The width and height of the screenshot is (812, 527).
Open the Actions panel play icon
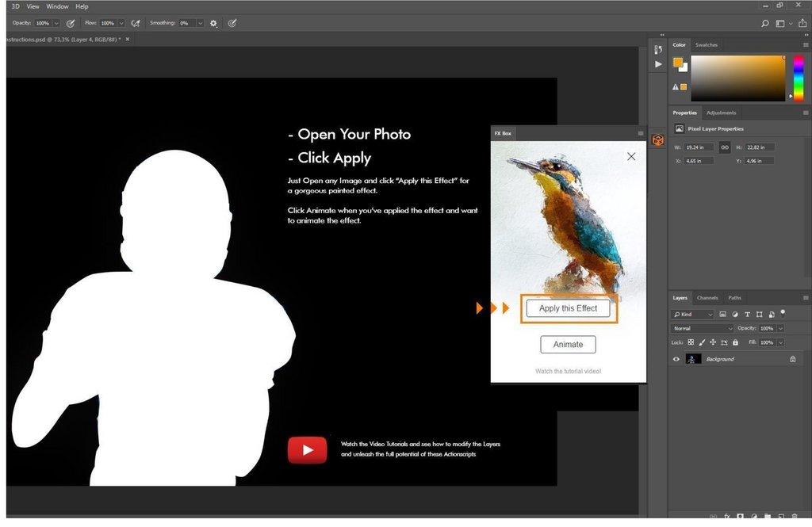click(x=658, y=65)
